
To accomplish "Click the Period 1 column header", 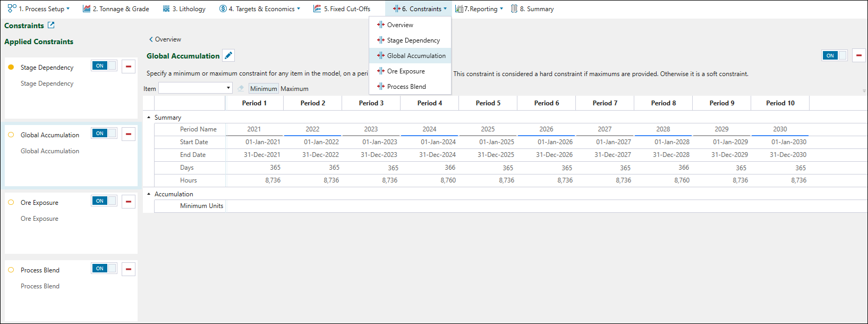I will pos(254,103).
